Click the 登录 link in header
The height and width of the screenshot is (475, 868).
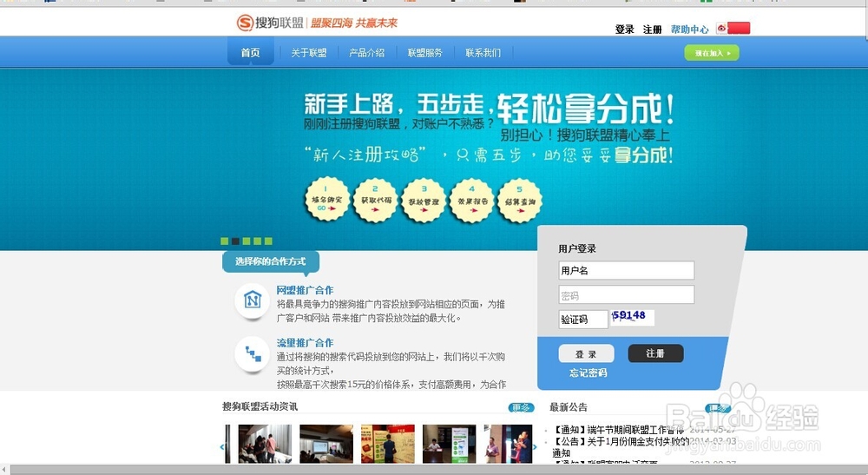(624, 30)
